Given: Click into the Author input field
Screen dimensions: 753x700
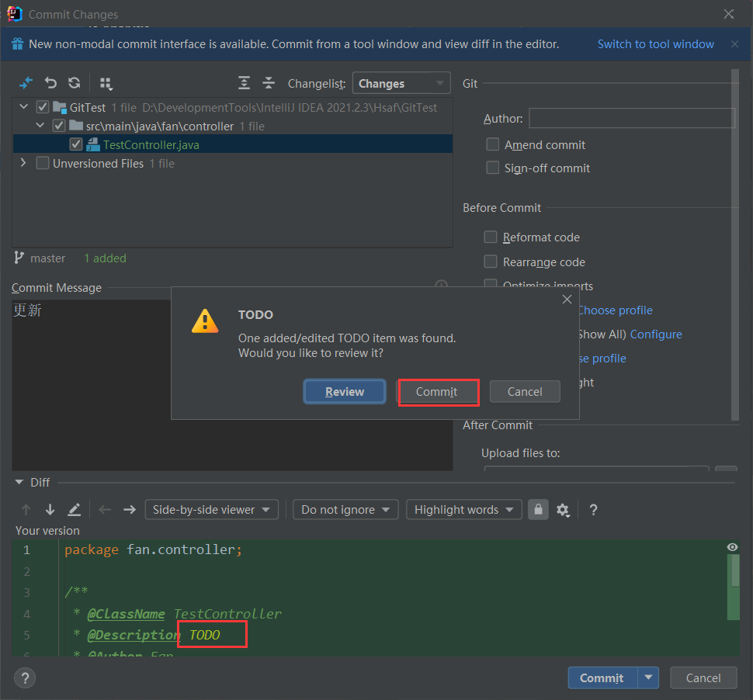Looking at the screenshot, I should [631, 118].
